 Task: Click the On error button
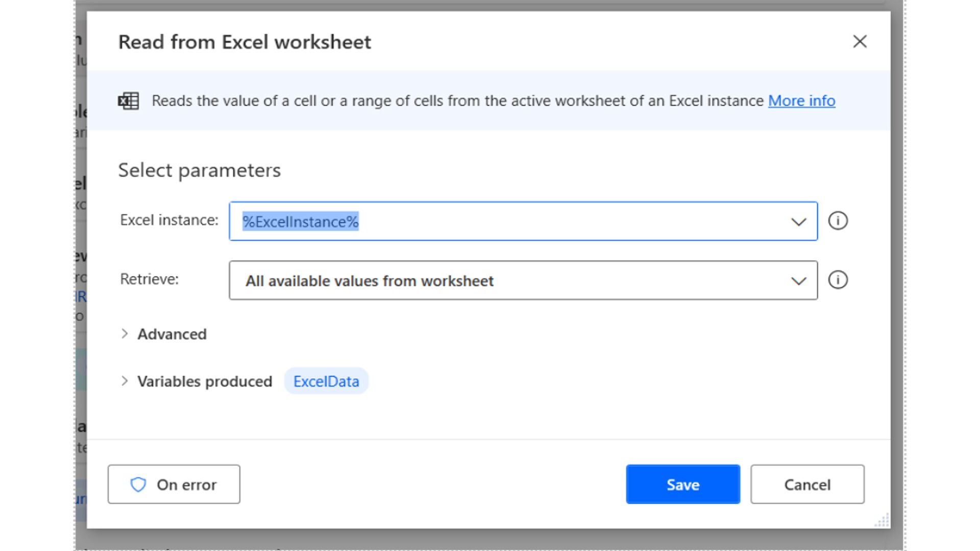coord(174,485)
